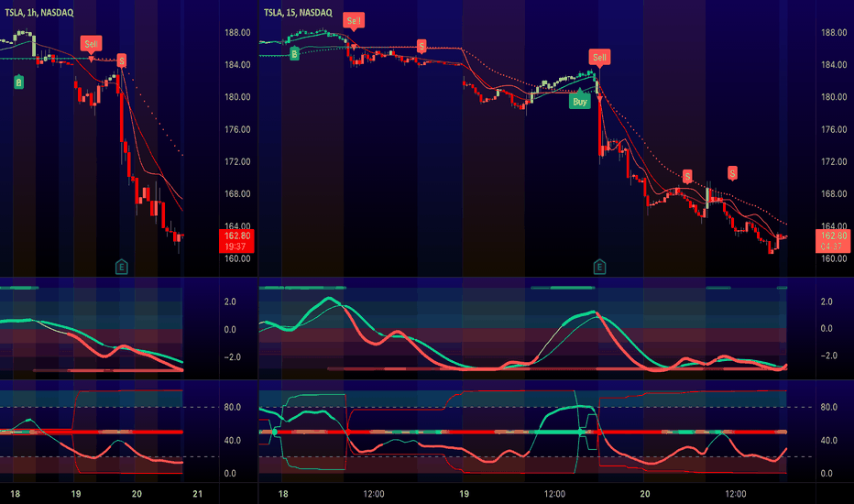Click date 18 on the 1h chart time axis
This screenshot has width=854, height=504.
[16, 494]
